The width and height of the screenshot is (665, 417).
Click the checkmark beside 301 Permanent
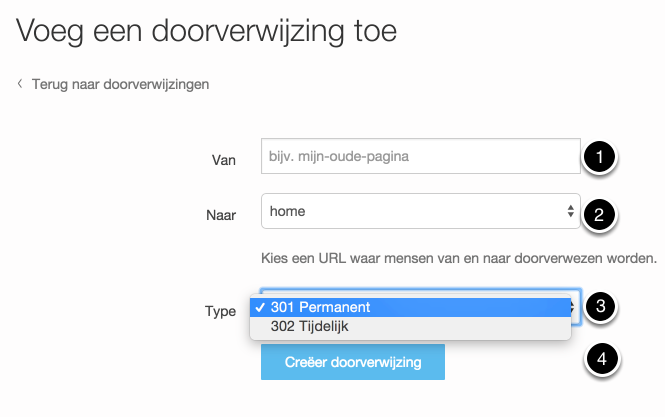(260, 307)
